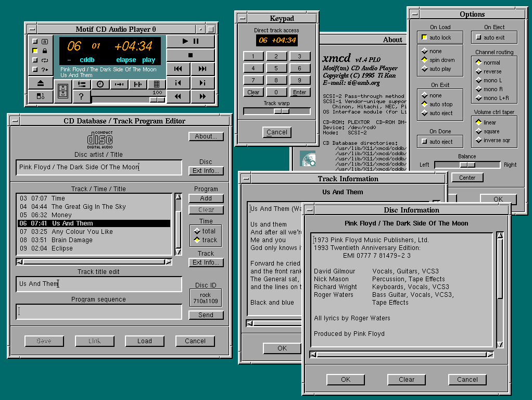The image size is (532, 400).
Task: Eject the disc using the eject icon
Action: tap(40, 83)
